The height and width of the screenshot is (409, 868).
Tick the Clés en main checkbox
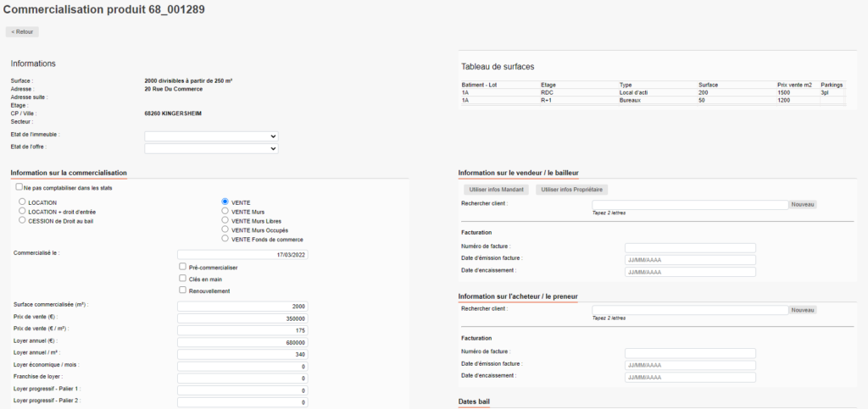(182, 278)
